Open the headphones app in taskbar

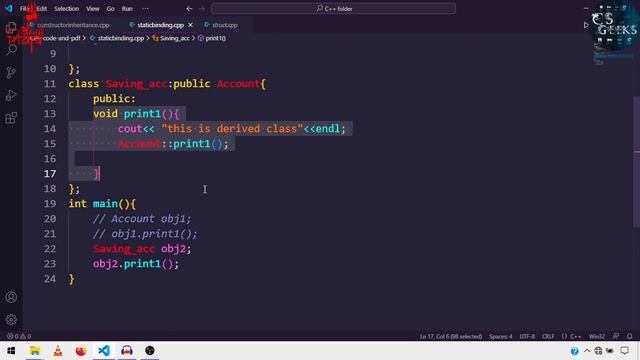127,351
